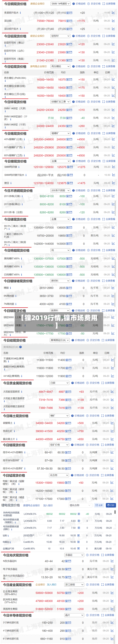Click the 镍2019行情,镍市场费用 overlay title
Viewport: 118px width, 644px height.
point(59,321)
